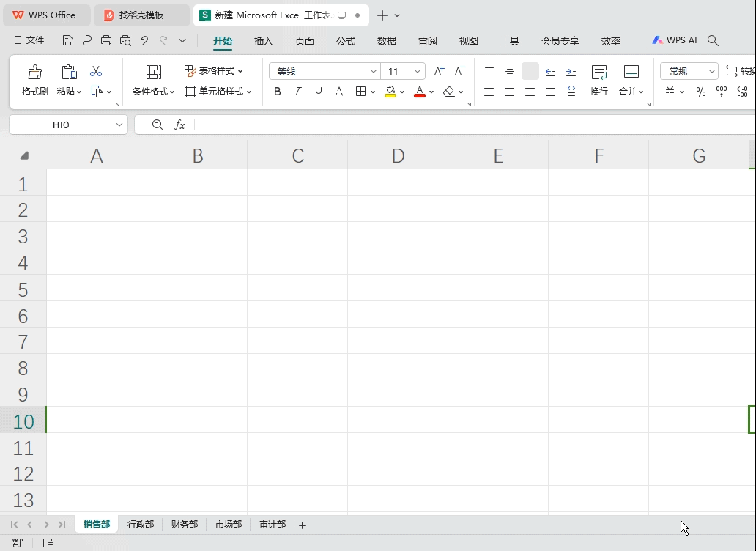Expand quick access toolbar customize arrow

(182, 40)
